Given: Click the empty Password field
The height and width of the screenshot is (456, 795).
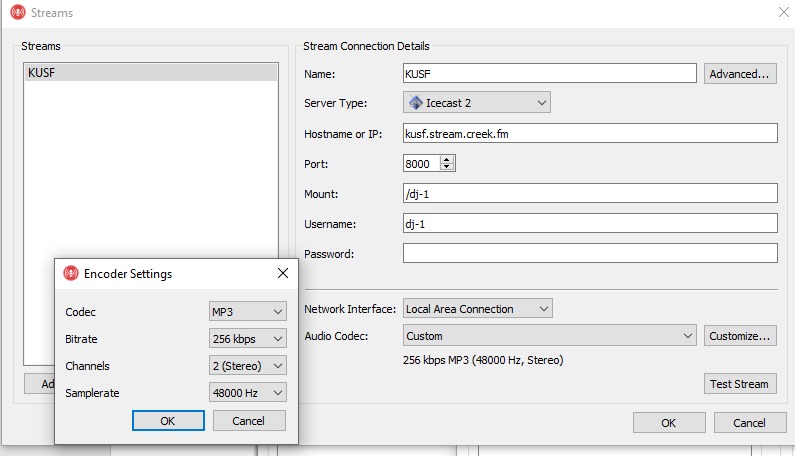Looking at the screenshot, I should pos(590,253).
